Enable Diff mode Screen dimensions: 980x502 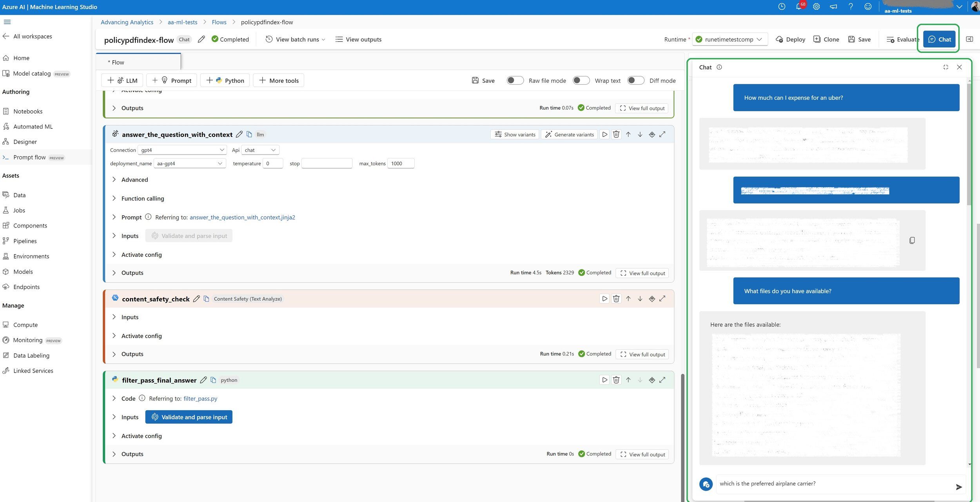(636, 80)
